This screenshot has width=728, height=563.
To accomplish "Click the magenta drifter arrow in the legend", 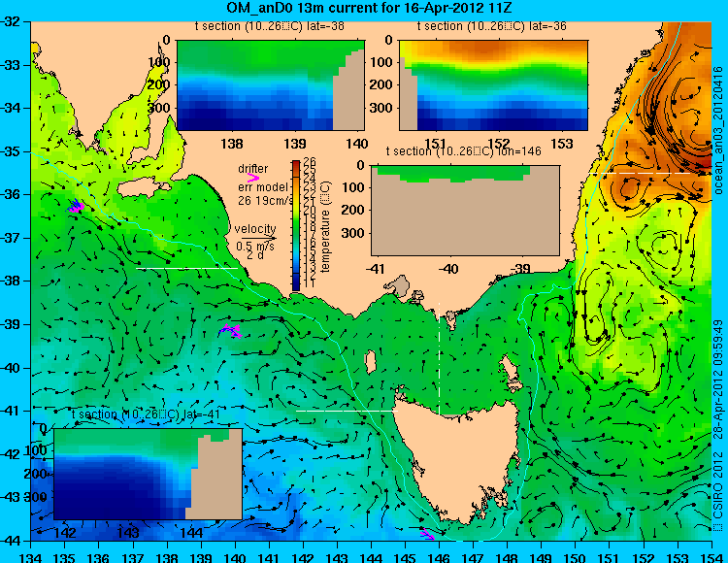I will click(253, 178).
